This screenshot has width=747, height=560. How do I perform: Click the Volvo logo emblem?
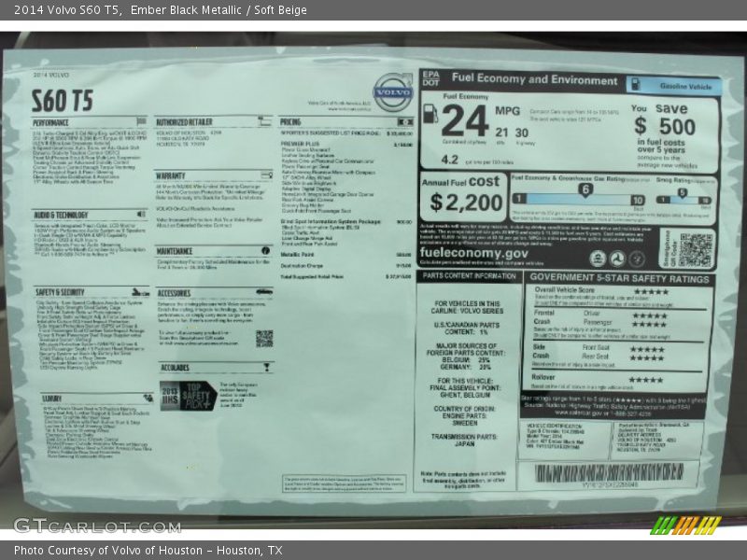pos(392,92)
